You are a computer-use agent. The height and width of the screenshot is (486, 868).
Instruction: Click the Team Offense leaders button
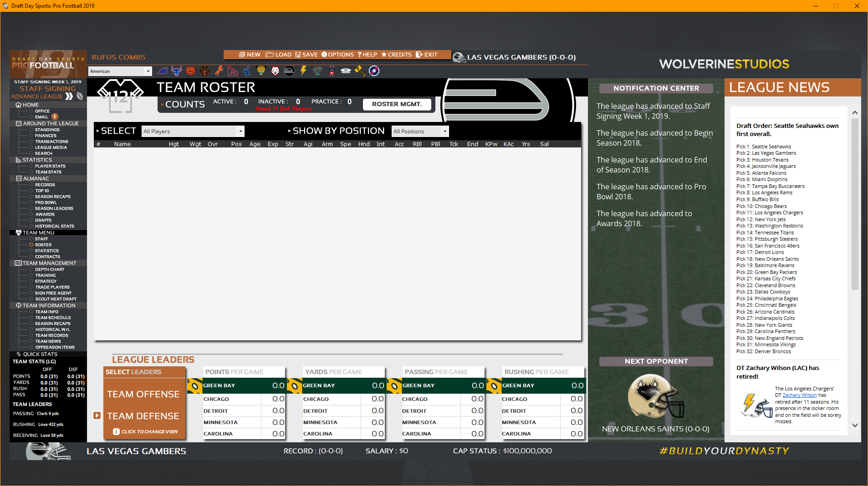click(143, 394)
